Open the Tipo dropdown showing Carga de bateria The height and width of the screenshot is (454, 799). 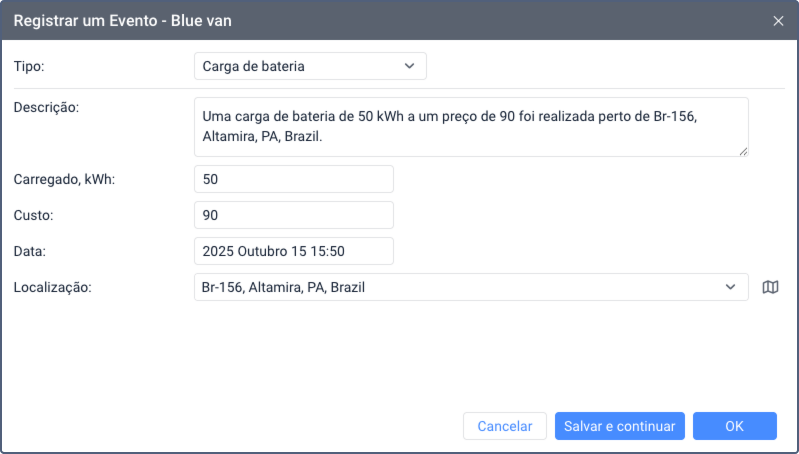309,66
